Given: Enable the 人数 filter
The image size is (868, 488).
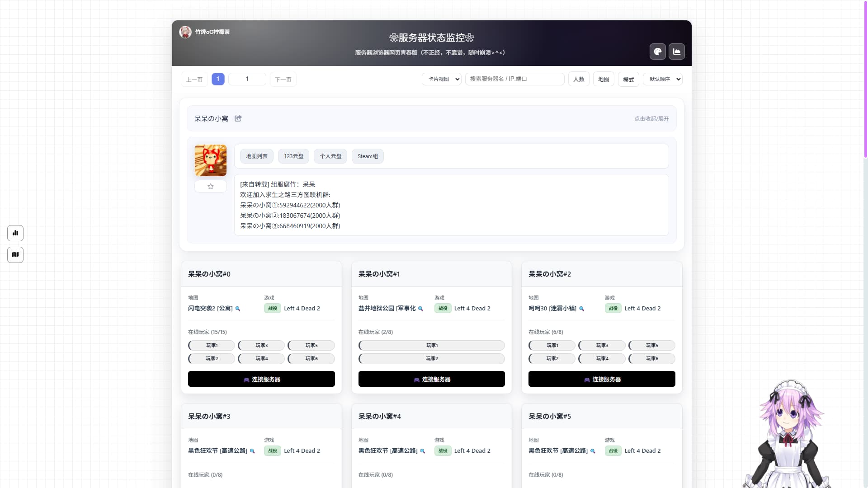Looking at the screenshot, I should (579, 79).
